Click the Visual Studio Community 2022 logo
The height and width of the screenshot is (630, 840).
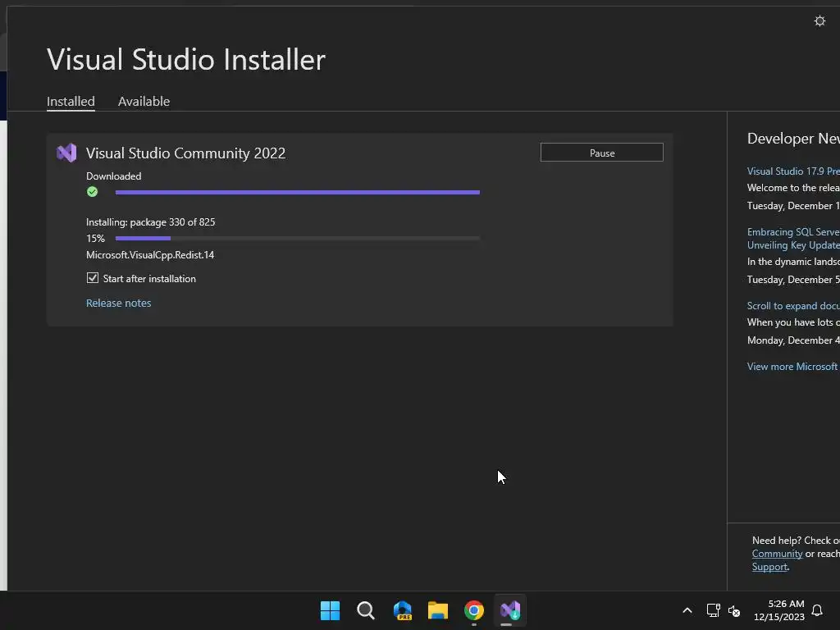[x=67, y=153]
